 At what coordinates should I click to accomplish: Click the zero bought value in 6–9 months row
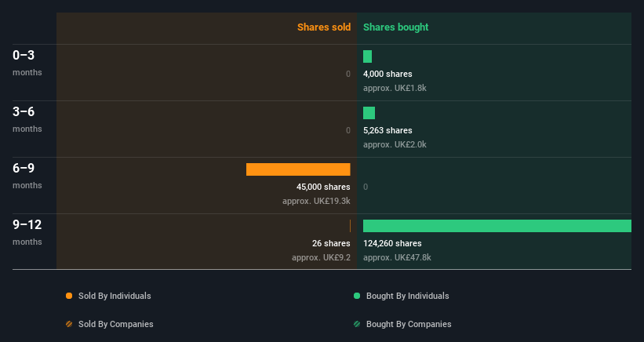366,187
